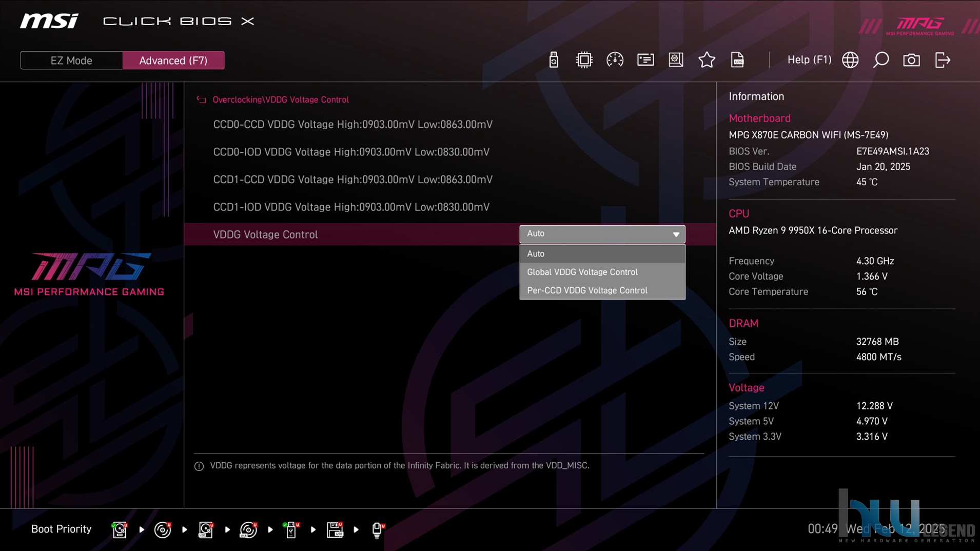
Task: Choose Per-CCD VDDG Voltage Control option
Action: (602, 290)
